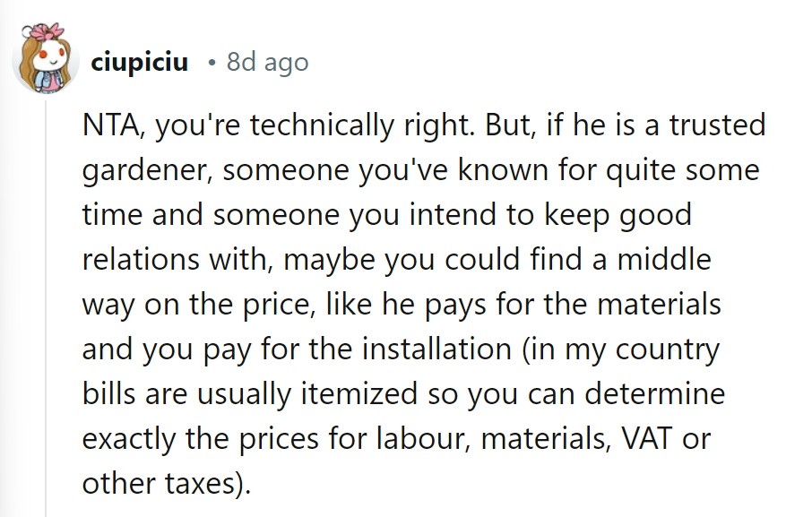812x517 pixels.
Task: Click the "8d ago" comment timestamp
Action: [267, 63]
